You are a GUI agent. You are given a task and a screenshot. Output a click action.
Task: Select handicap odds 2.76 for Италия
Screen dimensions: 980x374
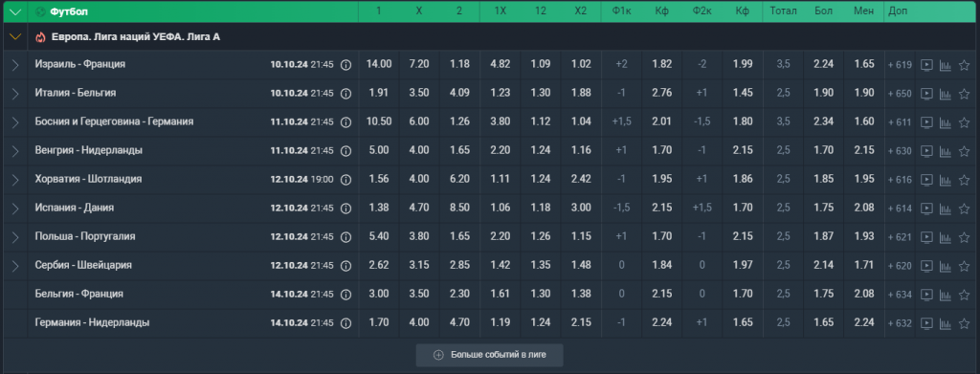click(x=661, y=93)
